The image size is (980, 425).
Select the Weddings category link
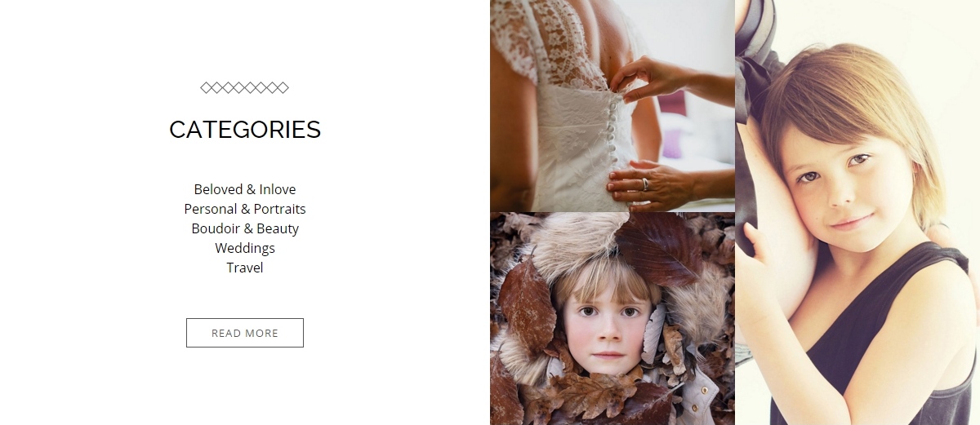pyautogui.click(x=245, y=248)
